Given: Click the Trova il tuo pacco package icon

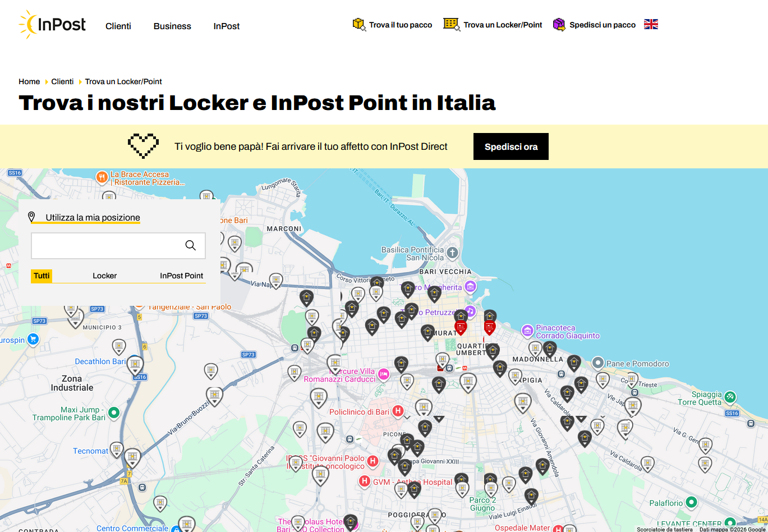Looking at the screenshot, I should (359, 25).
